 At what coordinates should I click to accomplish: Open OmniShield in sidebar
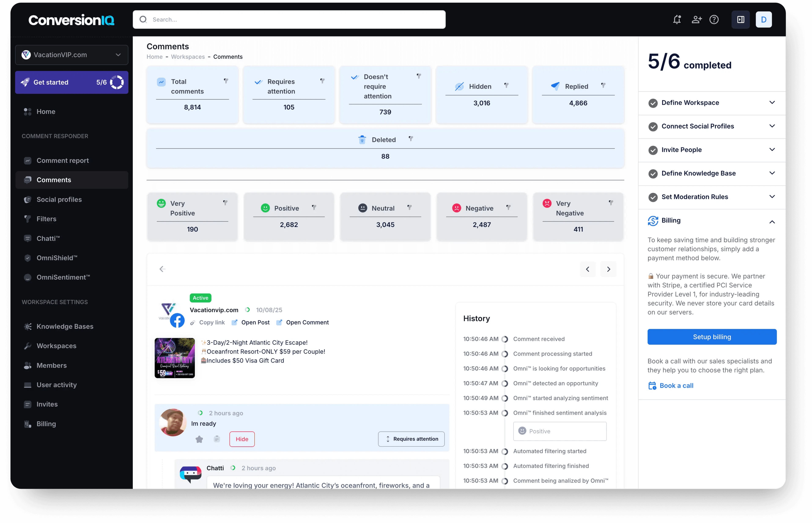point(57,258)
